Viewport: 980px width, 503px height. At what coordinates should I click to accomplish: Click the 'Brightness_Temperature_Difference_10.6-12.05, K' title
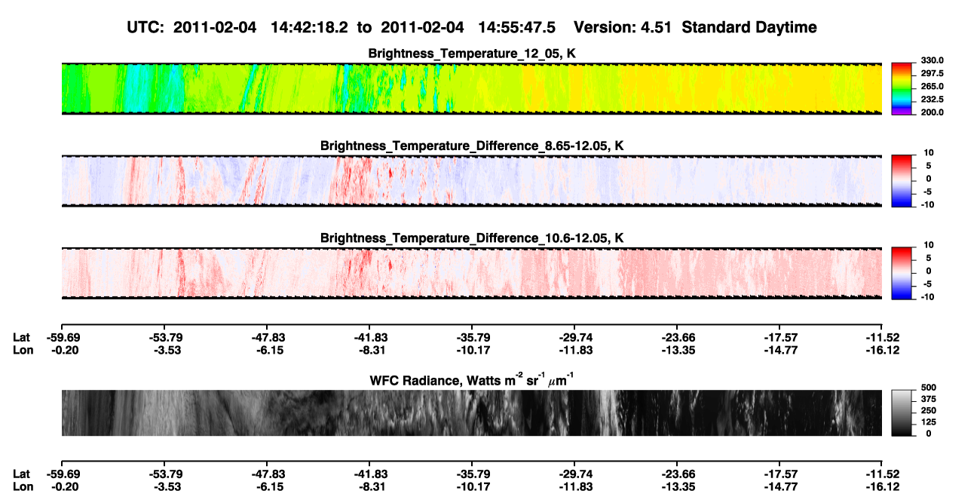472,238
